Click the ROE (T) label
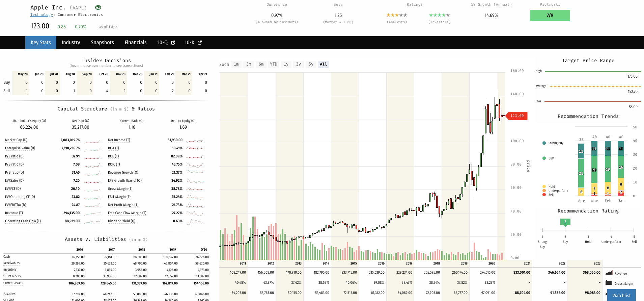This screenshot has height=301, width=644. (113, 156)
